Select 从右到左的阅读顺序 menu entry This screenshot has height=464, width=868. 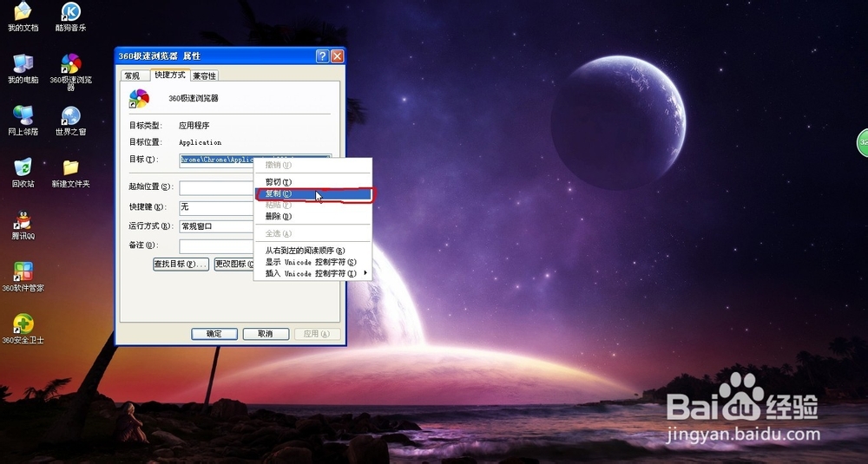tap(312, 251)
